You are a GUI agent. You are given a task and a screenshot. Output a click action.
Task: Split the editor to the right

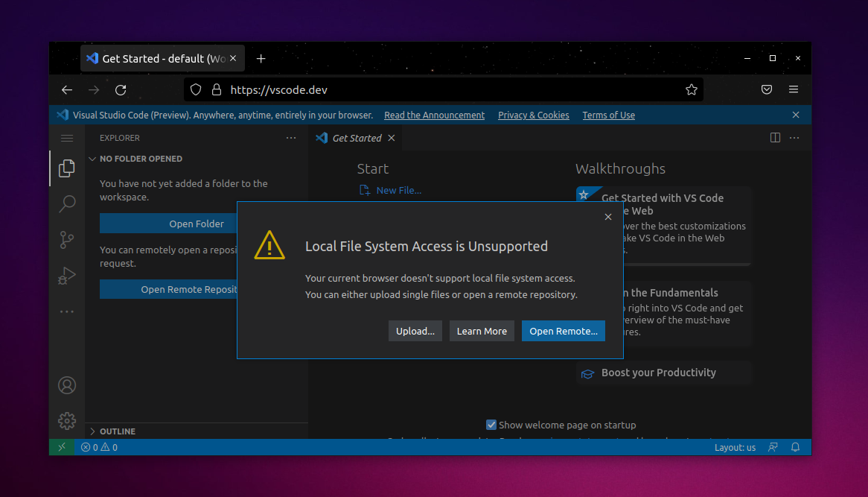775,138
